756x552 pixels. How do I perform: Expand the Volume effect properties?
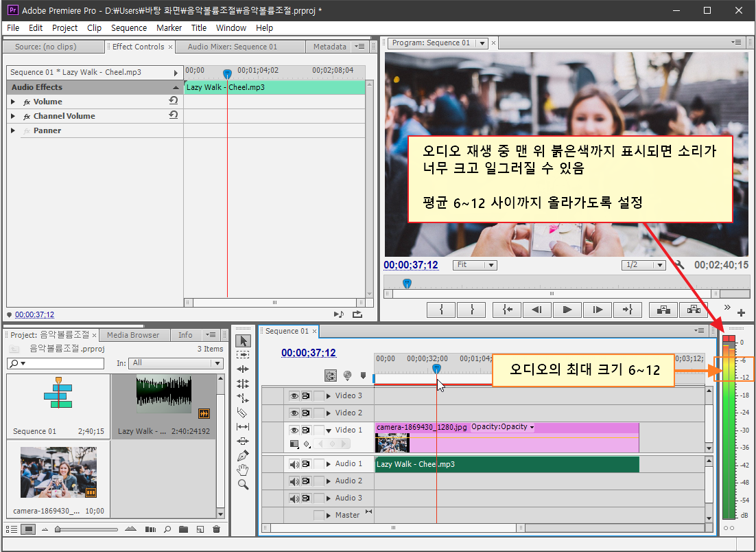coord(13,102)
